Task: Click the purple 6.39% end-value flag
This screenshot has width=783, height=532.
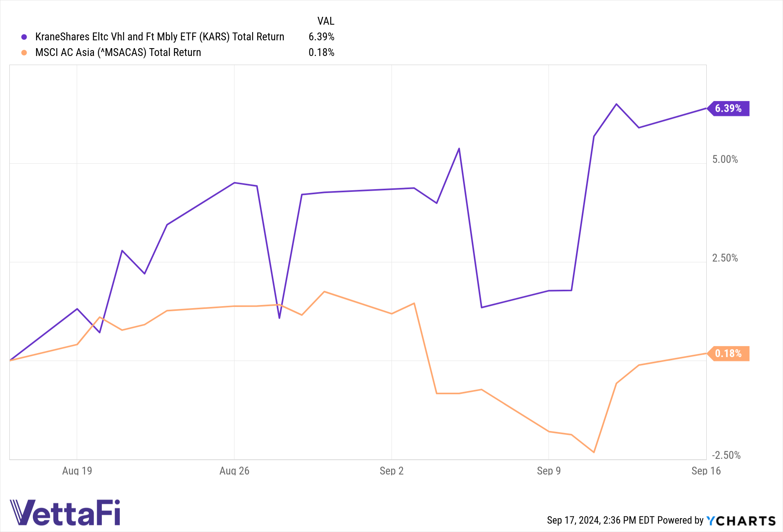Action: coord(728,108)
